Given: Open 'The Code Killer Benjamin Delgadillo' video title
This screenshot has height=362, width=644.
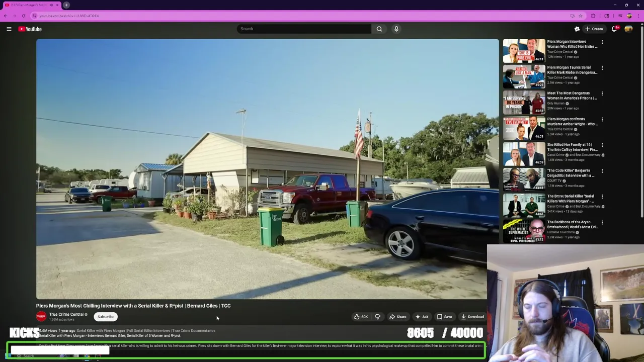Looking at the screenshot, I should pyautogui.click(x=572, y=173).
